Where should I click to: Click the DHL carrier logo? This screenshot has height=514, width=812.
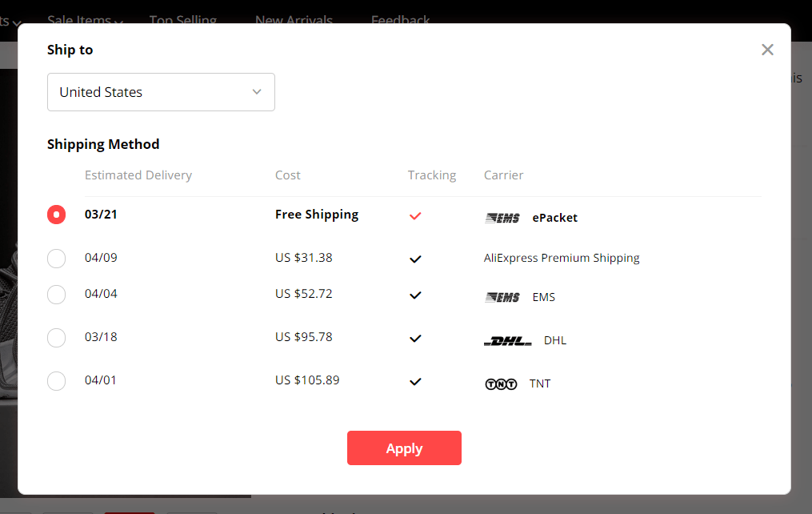[x=508, y=340]
